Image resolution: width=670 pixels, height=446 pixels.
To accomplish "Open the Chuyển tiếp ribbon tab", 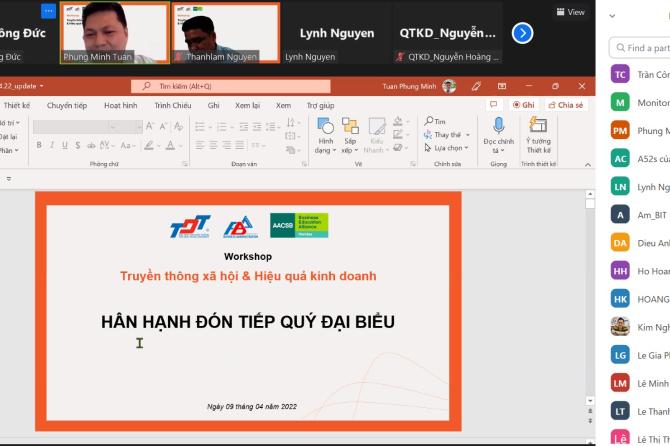I will [67, 105].
